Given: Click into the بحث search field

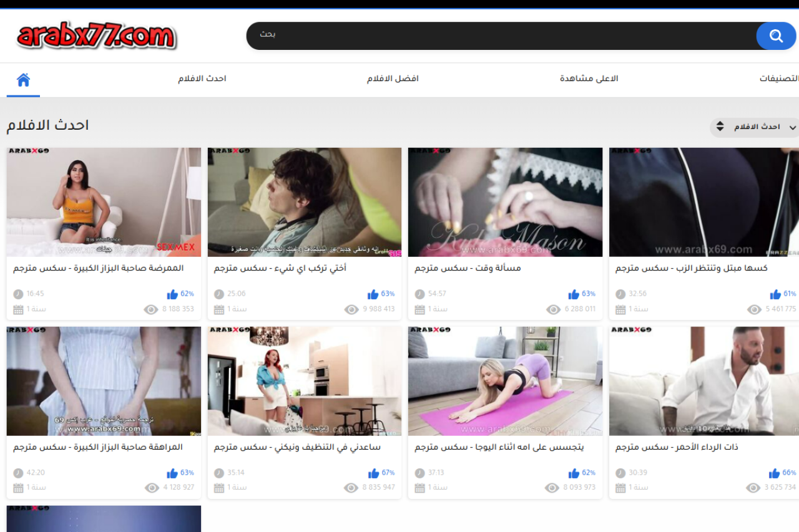Looking at the screenshot, I should point(499,35).
